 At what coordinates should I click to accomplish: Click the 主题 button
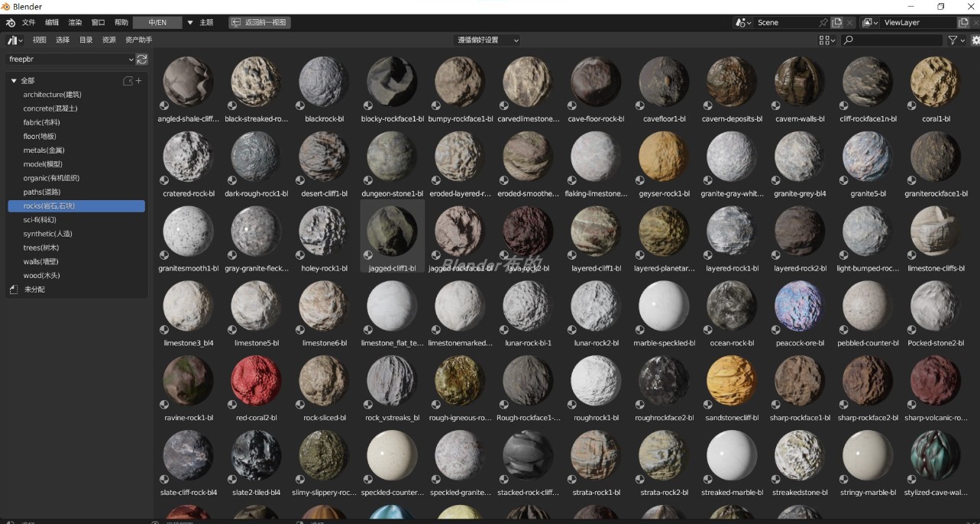(206, 23)
